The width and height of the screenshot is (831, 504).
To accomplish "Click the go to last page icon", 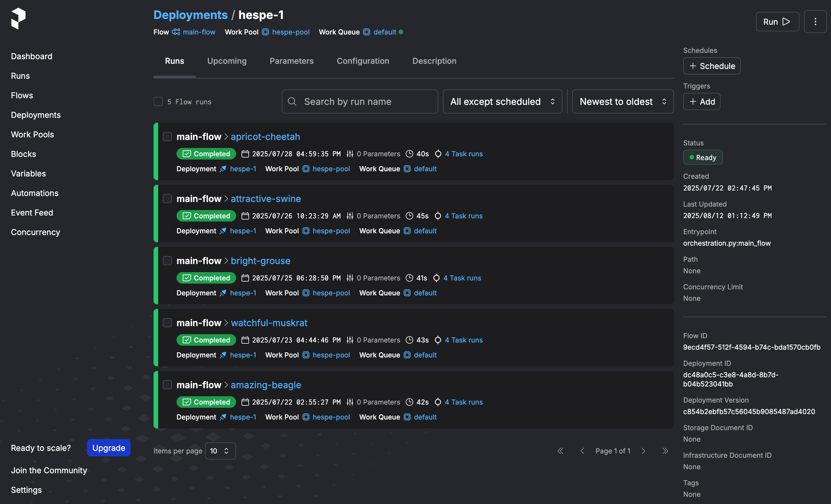I will point(665,451).
